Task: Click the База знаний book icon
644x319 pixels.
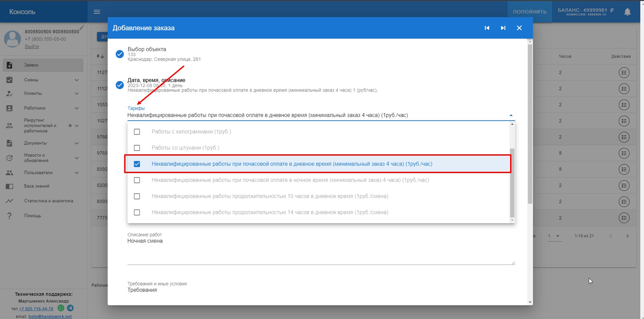Action: click(9, 186)
